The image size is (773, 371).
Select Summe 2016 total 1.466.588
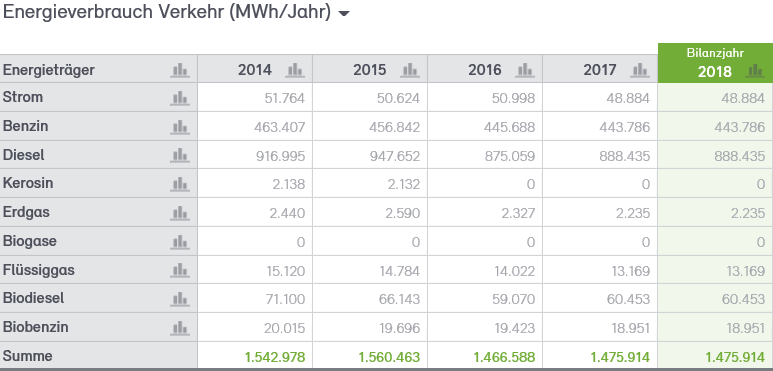(504, 357)
